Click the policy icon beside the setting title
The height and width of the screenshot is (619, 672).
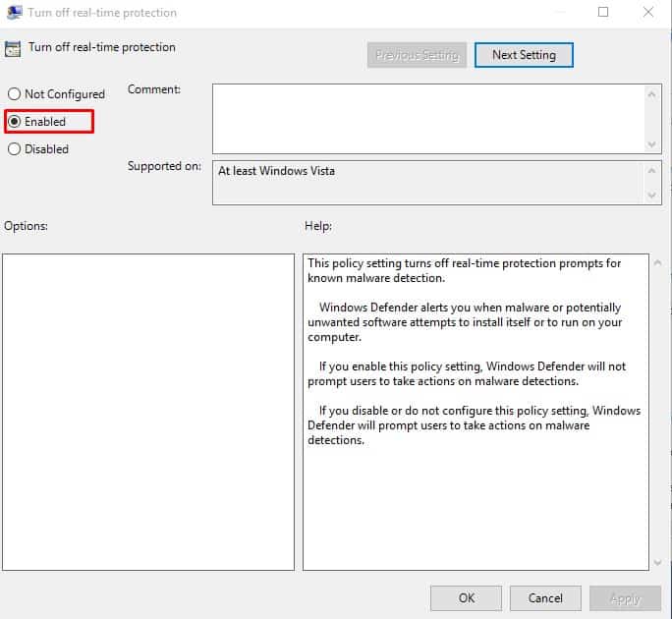pos(13,48)
